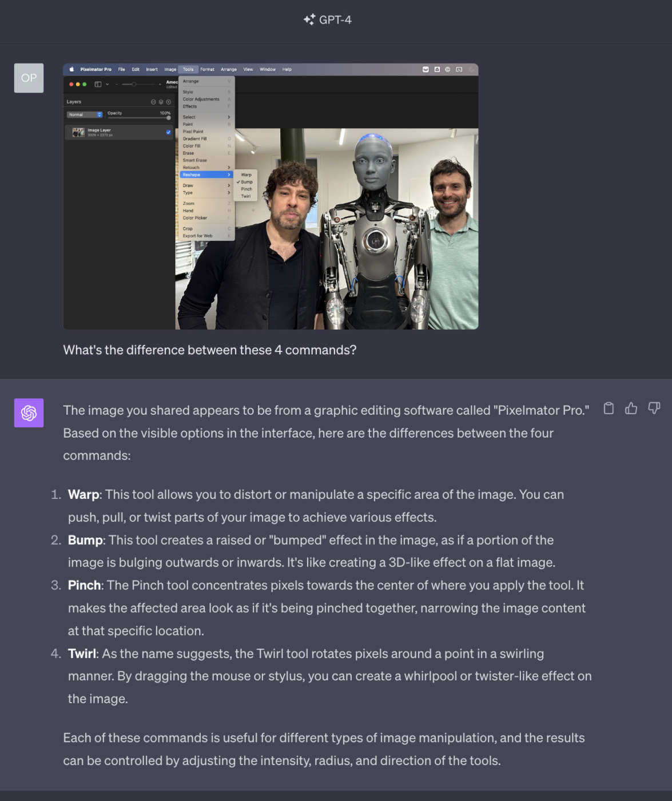Image resolution: width=672 pixels, height=801 pixels.
Task: Click the gray OP user avatar
Action: pyautogui.click(x=29, y=78)
